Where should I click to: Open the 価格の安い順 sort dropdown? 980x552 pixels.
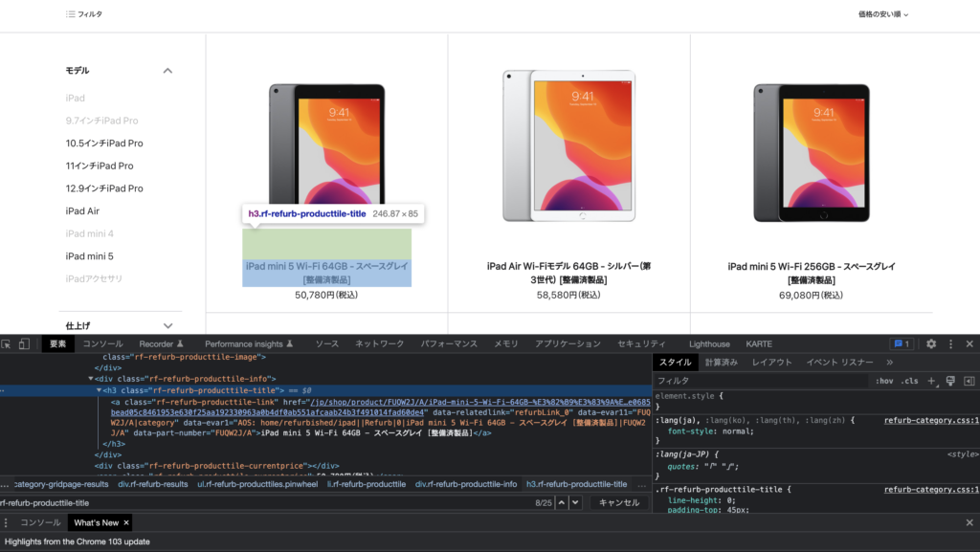coord(883,13)
